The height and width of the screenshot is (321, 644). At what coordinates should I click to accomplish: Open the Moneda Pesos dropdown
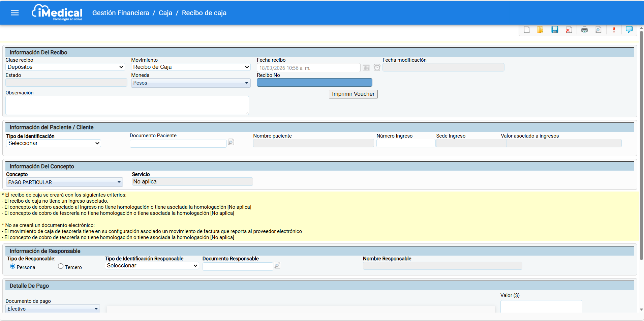190,83
